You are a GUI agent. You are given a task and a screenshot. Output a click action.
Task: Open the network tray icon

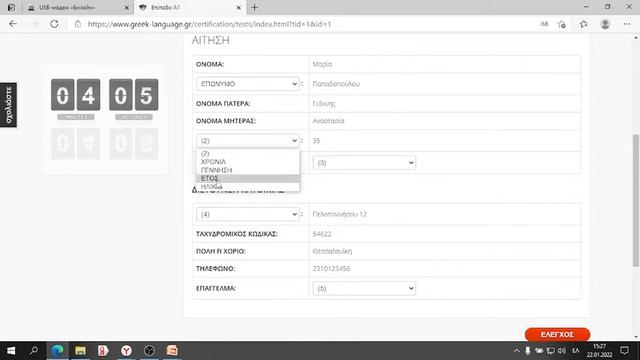551,351
